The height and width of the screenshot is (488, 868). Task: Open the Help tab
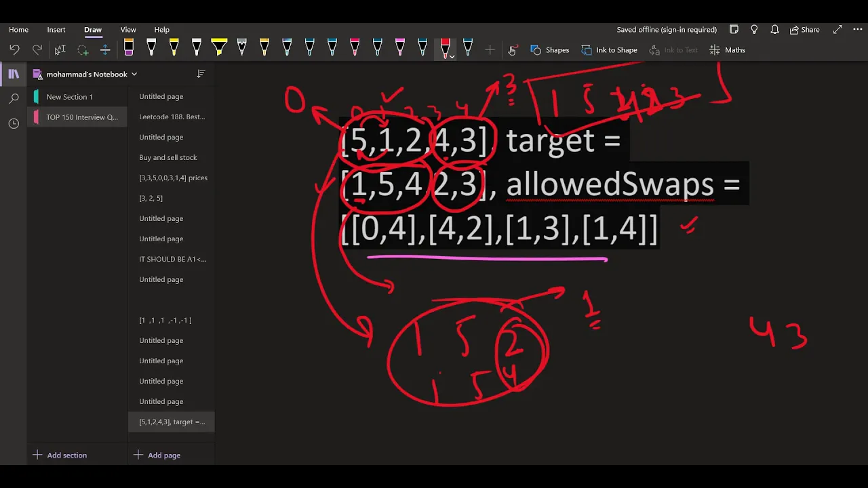[161, 30]
